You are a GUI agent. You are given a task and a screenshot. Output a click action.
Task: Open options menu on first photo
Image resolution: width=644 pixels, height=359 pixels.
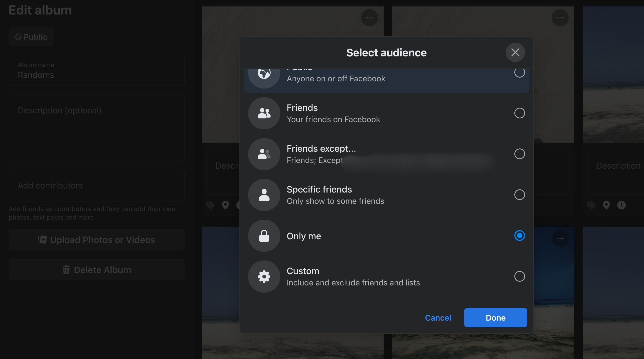tap(369, 18)
